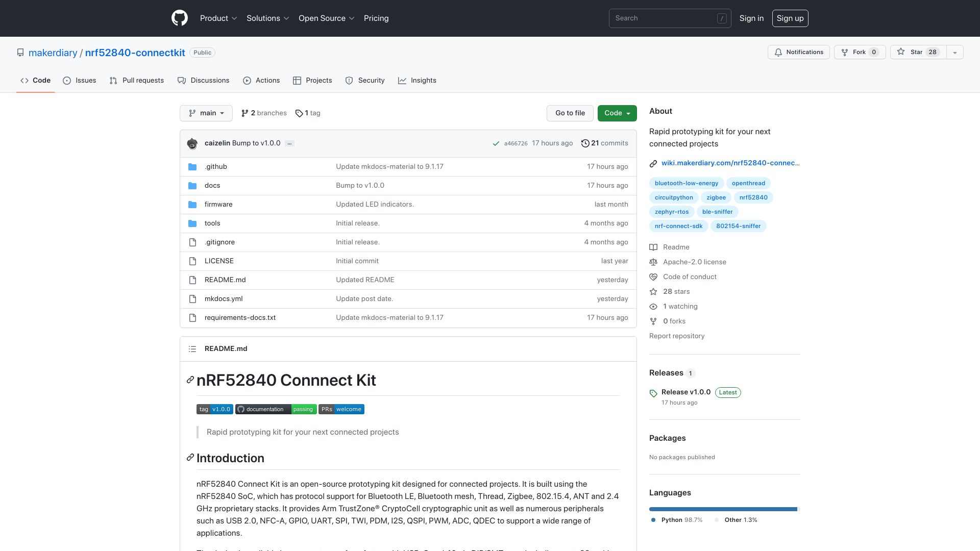Open the caizelin avatar image
980x551 pixels.
pos(192,143)
